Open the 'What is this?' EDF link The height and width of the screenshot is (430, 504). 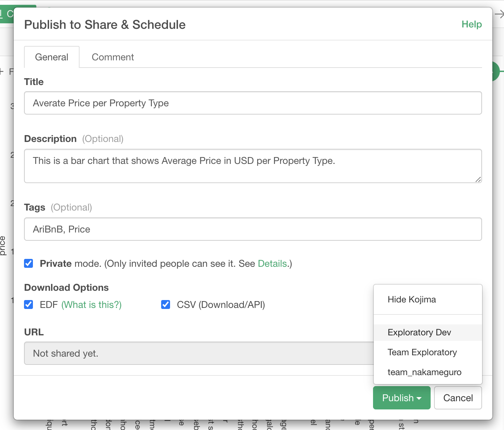(92, 304)
